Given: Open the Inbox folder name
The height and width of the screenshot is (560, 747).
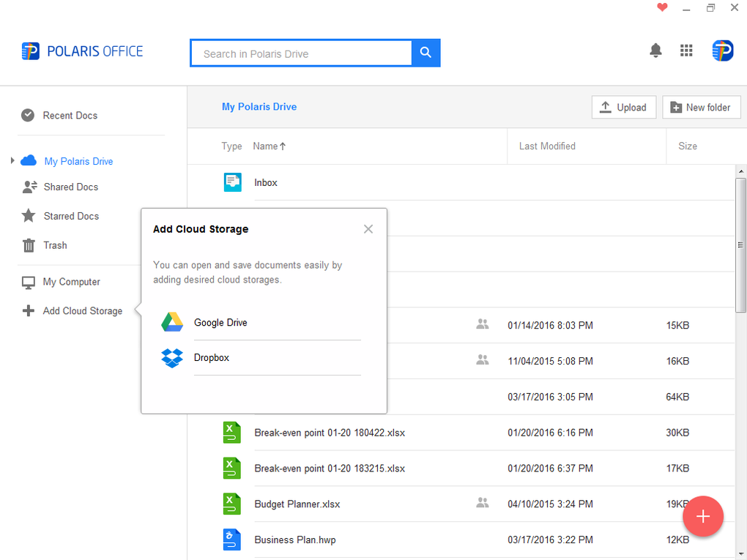Looking at the screenshot, I should coord(265,182).
